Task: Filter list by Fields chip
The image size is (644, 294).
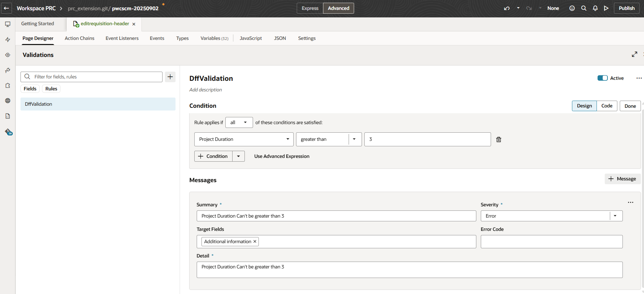Action: click(x=30, y=89)
